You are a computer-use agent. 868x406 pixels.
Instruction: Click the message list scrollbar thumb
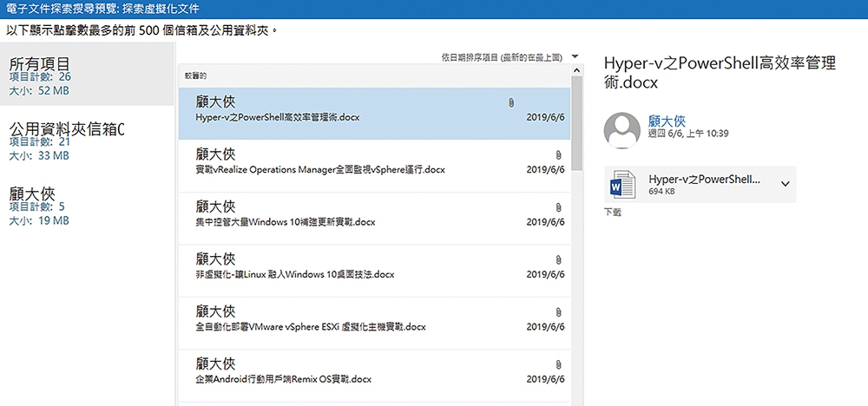point(576,123)
